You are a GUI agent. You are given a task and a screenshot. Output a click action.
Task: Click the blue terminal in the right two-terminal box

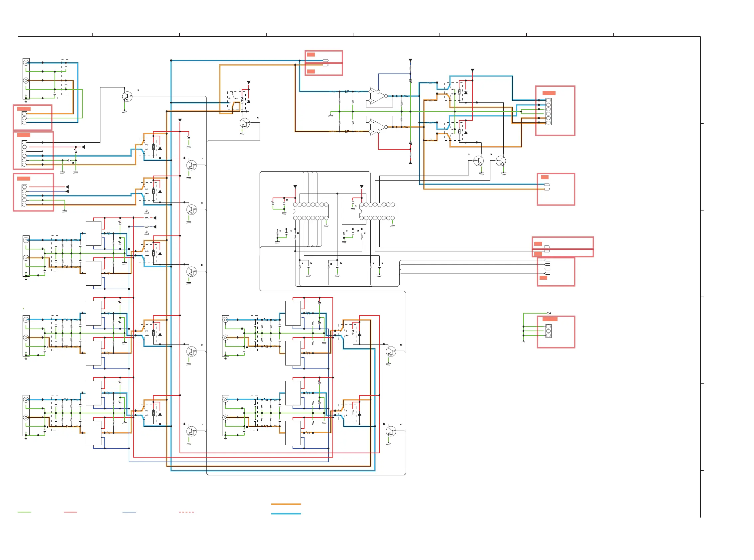(547, 185)
